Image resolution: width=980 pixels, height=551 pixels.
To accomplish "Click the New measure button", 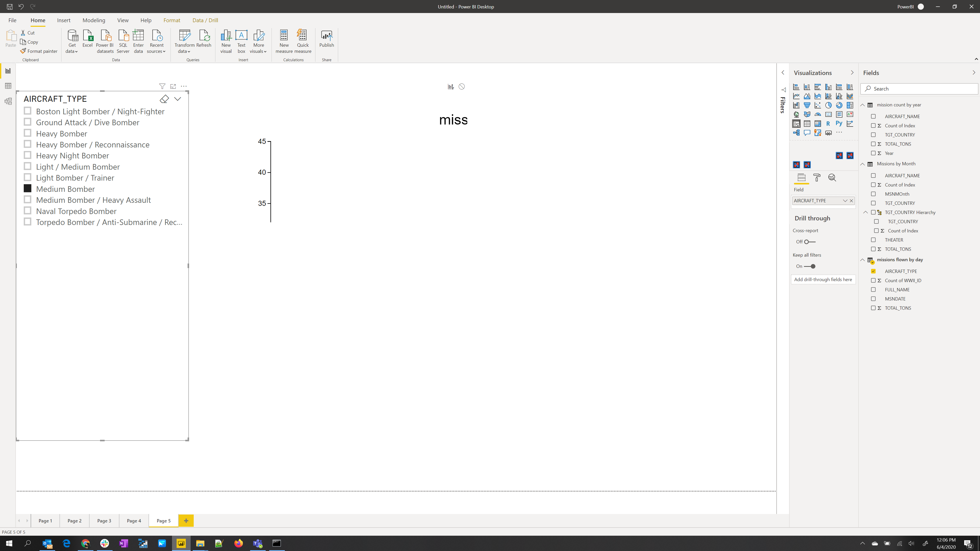I will [284, 41].
